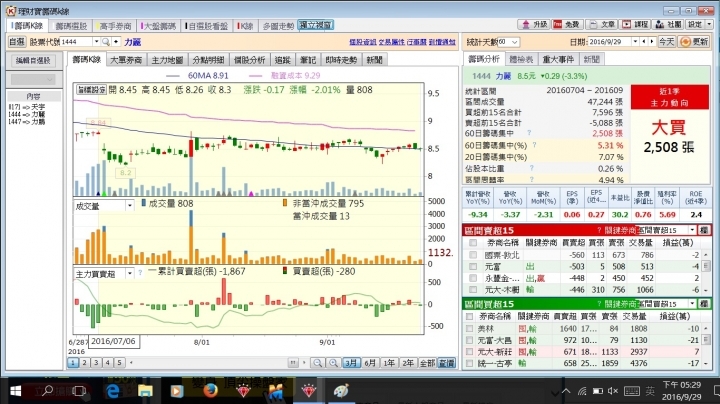
Task: Click the red Free 免費 button
Action: [x=567, y=24]
